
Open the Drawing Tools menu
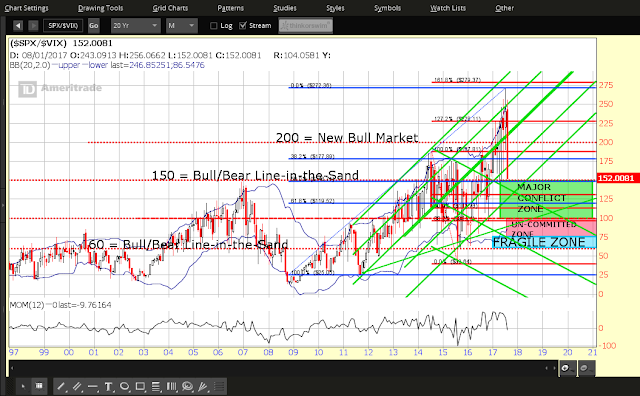[100, 8]
